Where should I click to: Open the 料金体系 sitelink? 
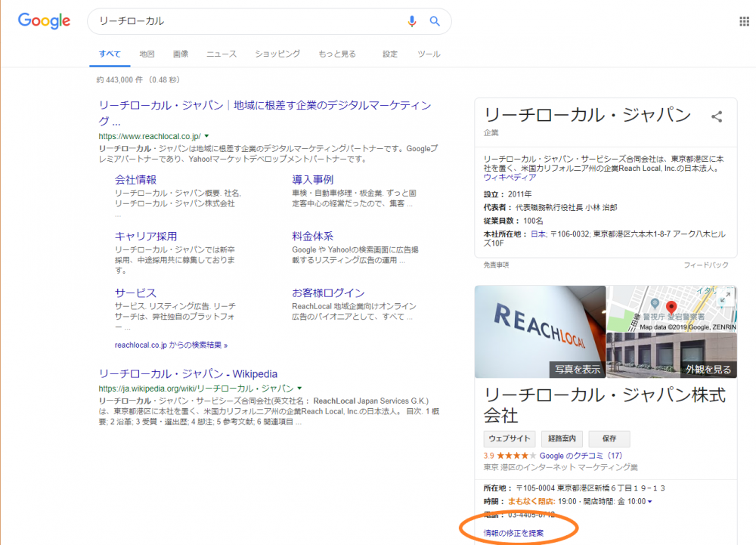[x=313, y=236]
